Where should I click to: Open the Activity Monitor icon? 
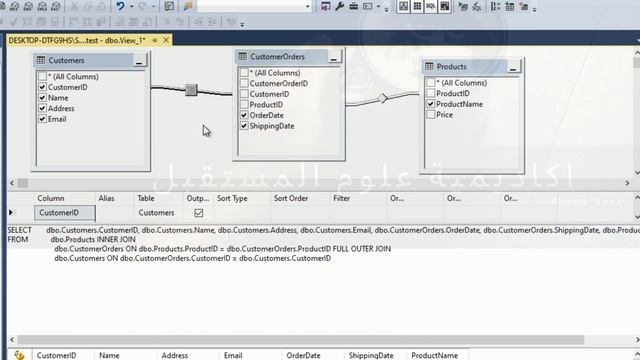[x=169, y=6]
